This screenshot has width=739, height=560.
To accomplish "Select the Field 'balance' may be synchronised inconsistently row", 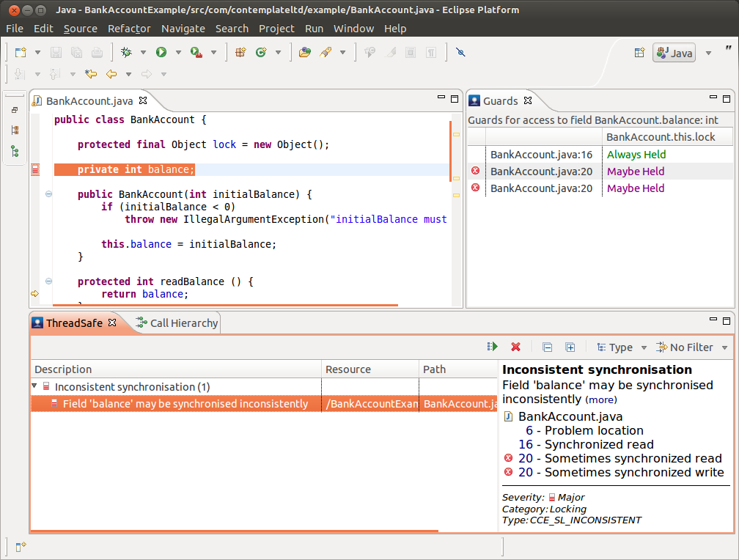I will (x=264, y=404).
